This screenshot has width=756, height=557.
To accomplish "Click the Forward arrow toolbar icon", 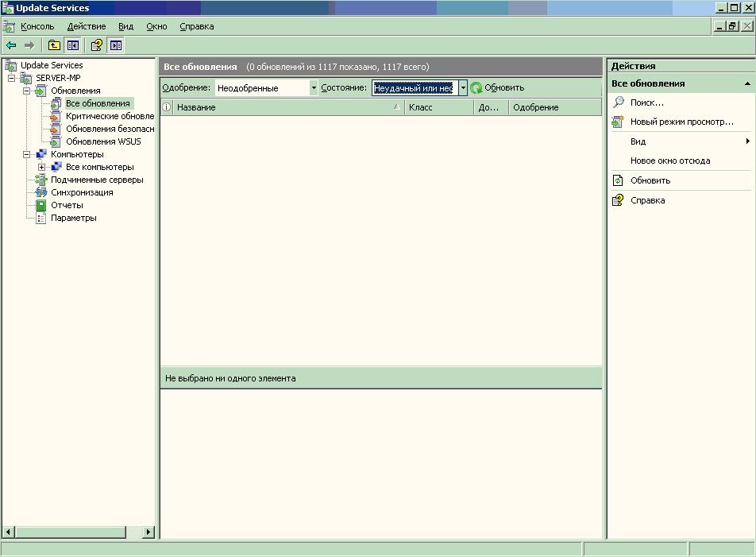I will coord(29,45).
